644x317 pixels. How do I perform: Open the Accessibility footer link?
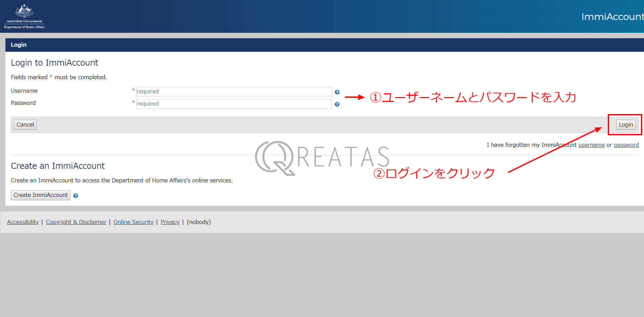pyautogui.click(x=23, y=222)
